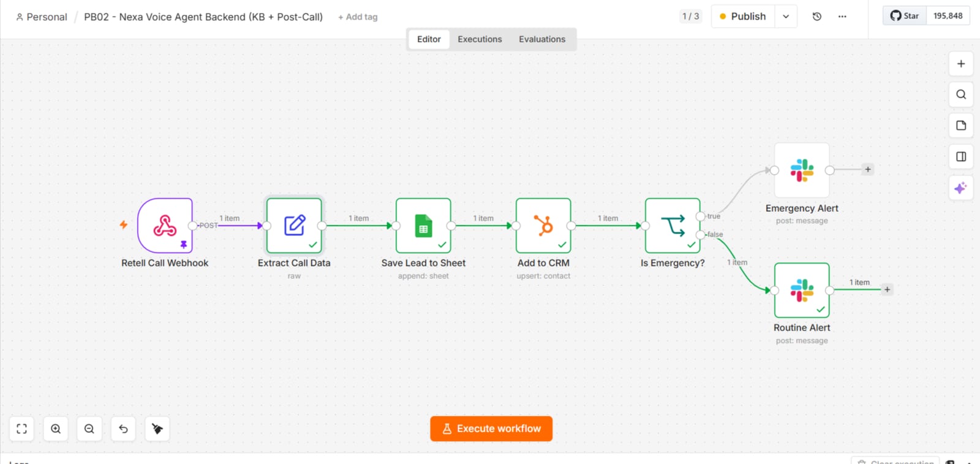The width and height of the screenshot is (980, 464).
Task: Open the Save Lead to Sheet node
Action: 423,226
